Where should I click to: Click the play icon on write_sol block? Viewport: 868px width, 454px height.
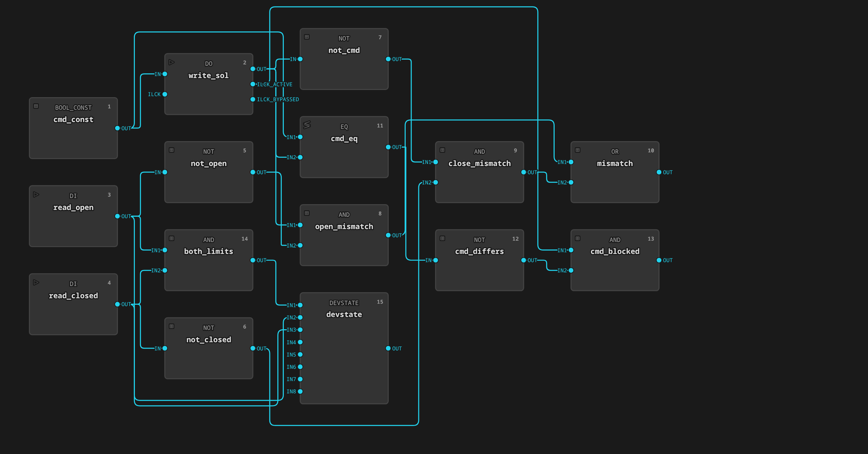pyautogui.click(x=172, y=62)
